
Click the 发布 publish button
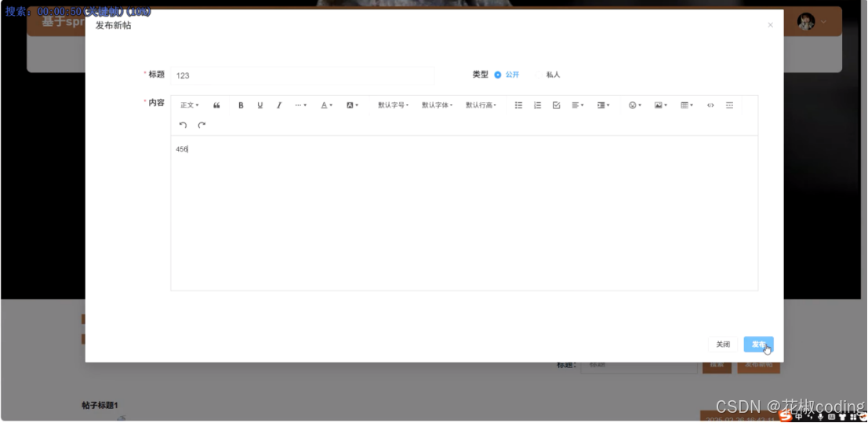758,345
